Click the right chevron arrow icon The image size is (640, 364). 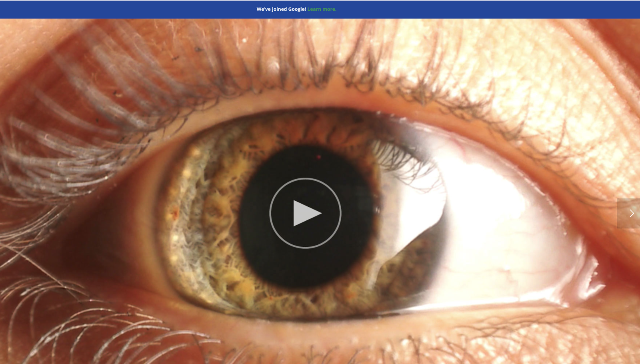tap(632, 213)
